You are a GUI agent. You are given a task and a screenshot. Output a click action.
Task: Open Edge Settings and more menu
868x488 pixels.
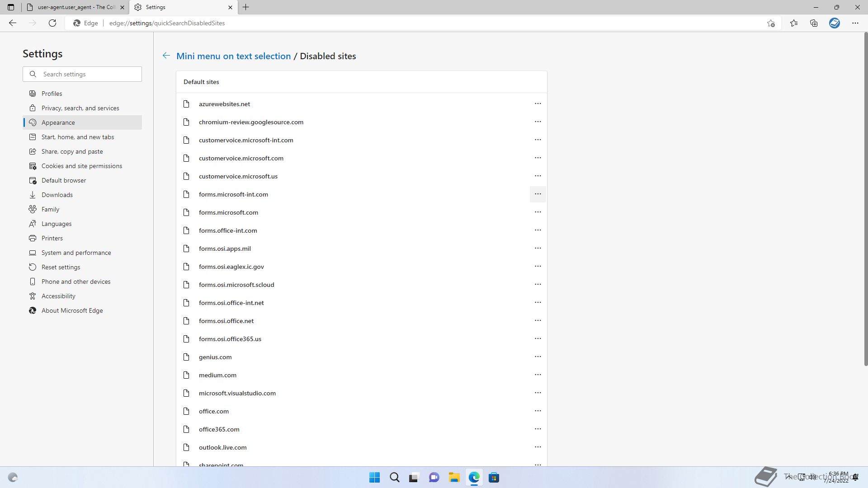[855, 23]
